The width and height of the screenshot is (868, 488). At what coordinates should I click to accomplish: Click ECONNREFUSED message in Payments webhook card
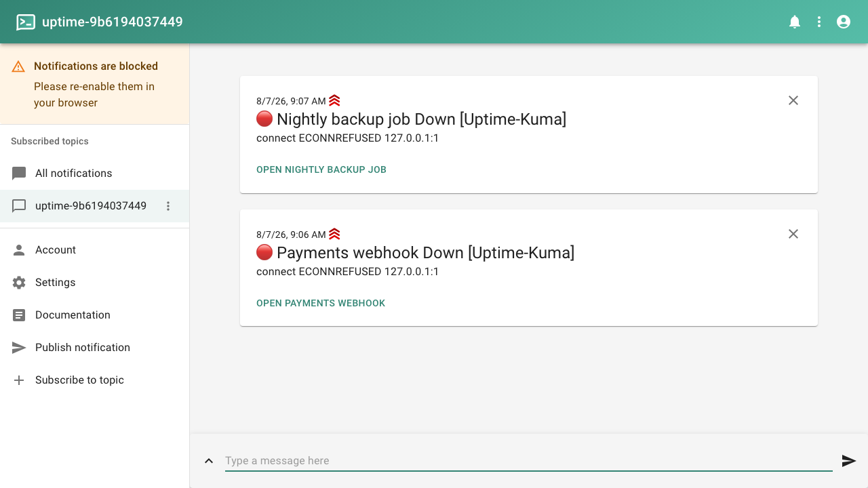coord(348,272)
